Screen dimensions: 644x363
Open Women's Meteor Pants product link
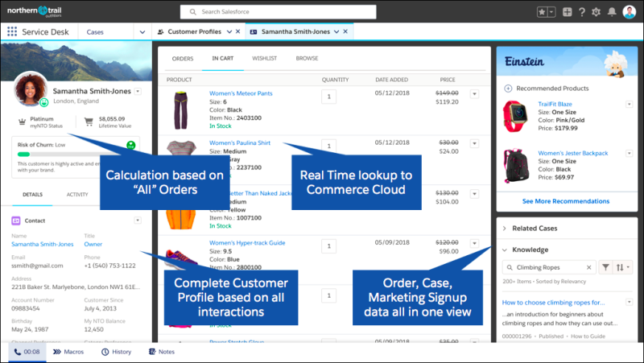point(241,93)
